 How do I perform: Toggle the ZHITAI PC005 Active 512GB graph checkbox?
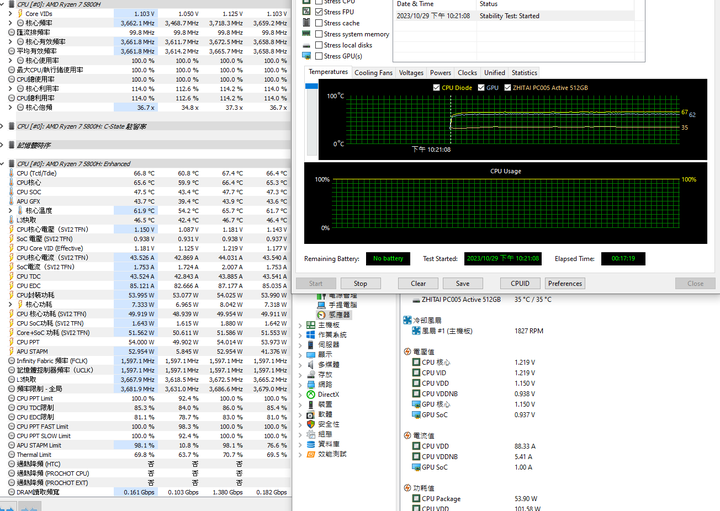tap(507, 87)
